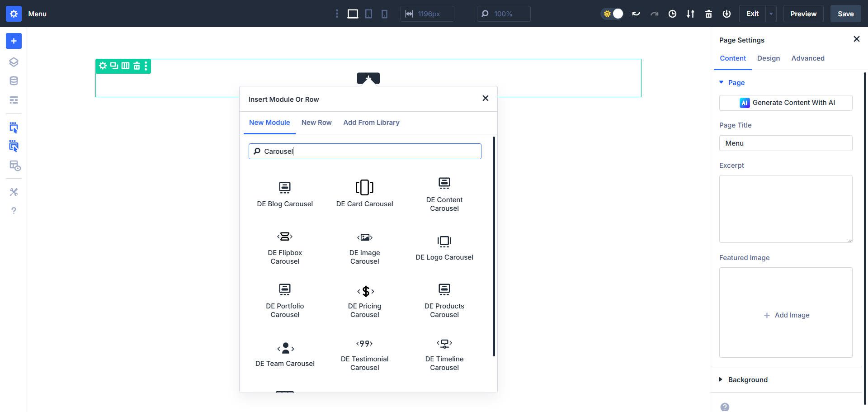
Task: Switch to the Design tab
Action: (768, 58)
